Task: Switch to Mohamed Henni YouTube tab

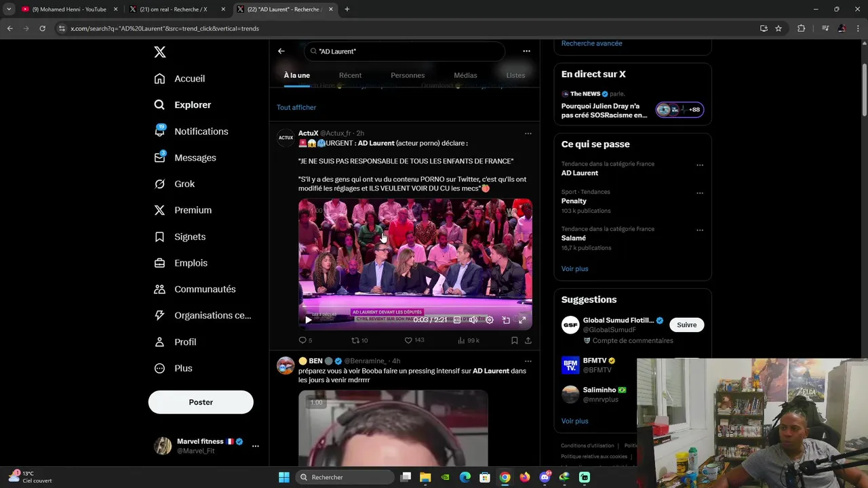Action: [70, 9]
